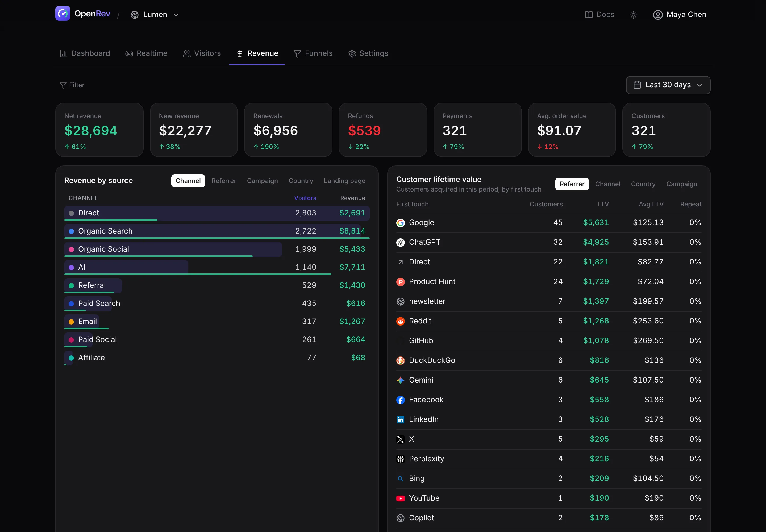The image size is (766, 532).
Task: Open the Docs link
Action: point(599,15)
